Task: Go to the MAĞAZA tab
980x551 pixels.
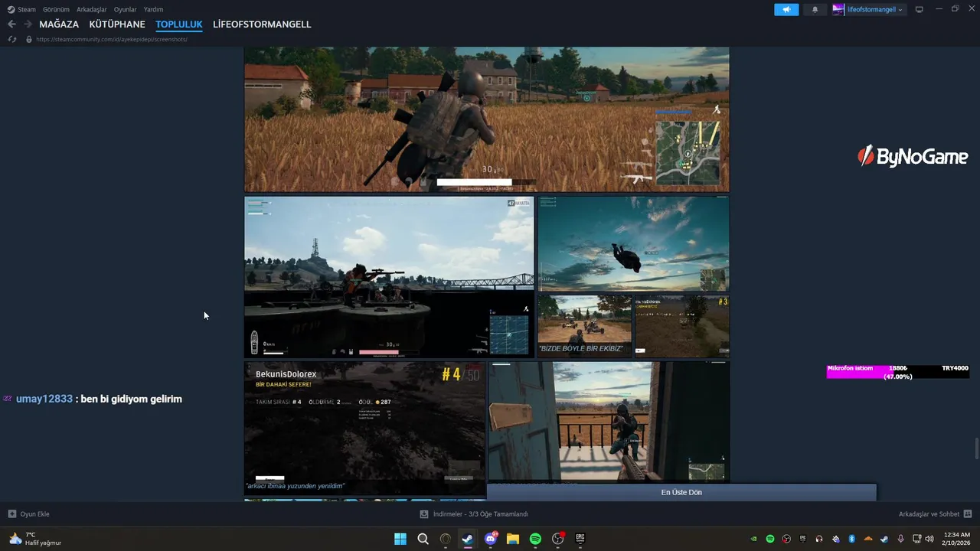Action: (59, 24)
